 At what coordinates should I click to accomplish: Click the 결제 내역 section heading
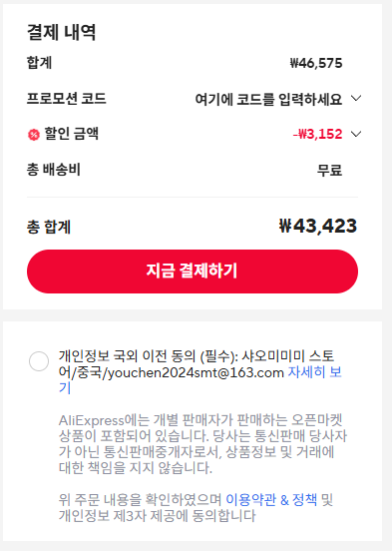click(x=62, y=32)
